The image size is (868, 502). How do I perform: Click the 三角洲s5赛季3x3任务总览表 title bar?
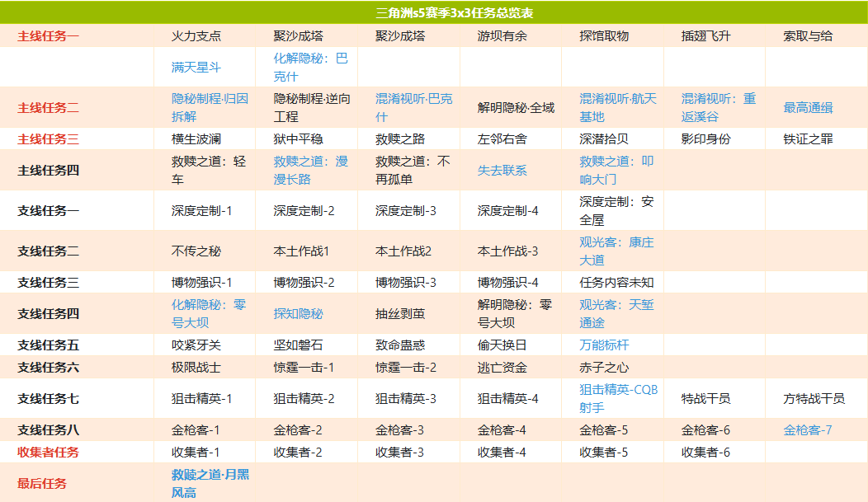454,13
